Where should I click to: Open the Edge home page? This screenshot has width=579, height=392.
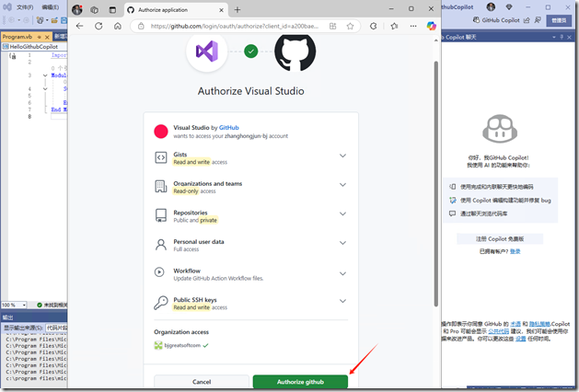118,26
